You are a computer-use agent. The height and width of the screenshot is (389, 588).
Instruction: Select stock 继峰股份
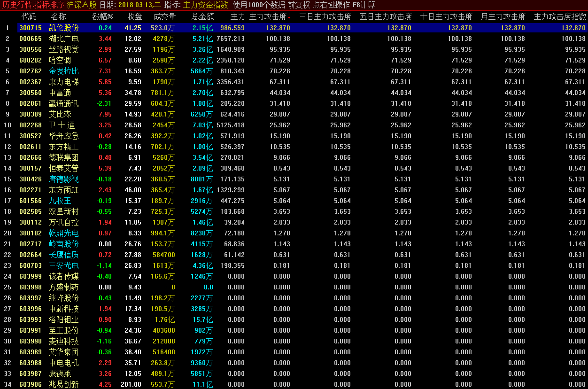(64, 298)
